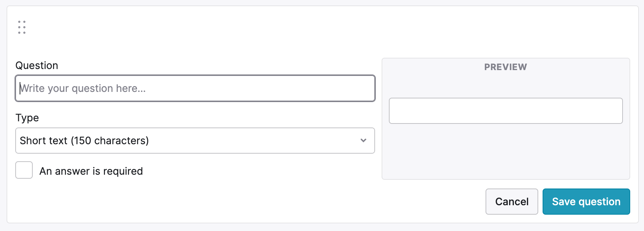644x231 pixels.
Task: Click the 'An answer is required' label text
Action: (91, 171)
